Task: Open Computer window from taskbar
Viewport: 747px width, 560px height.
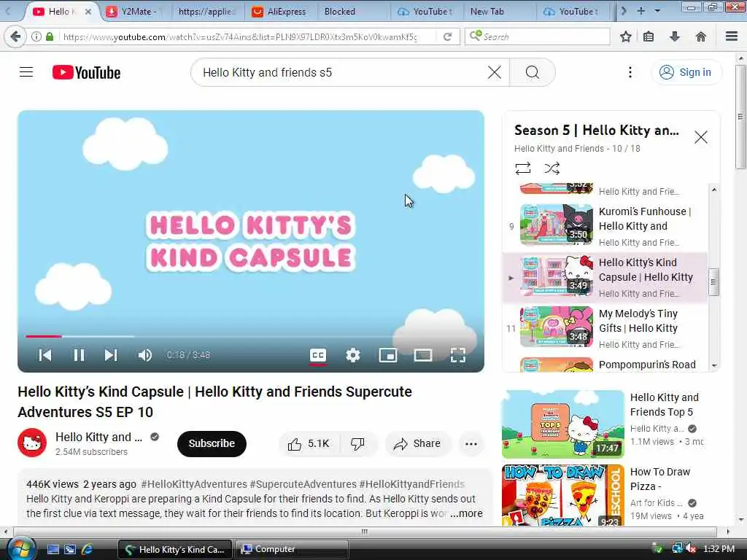Action: (x=292, y=549)
